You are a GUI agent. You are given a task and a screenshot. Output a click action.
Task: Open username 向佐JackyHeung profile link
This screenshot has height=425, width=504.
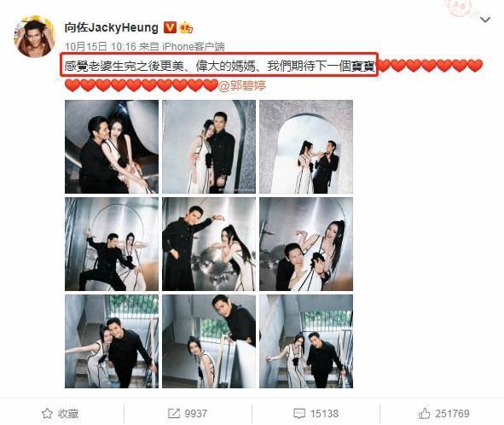click(112, 27)
